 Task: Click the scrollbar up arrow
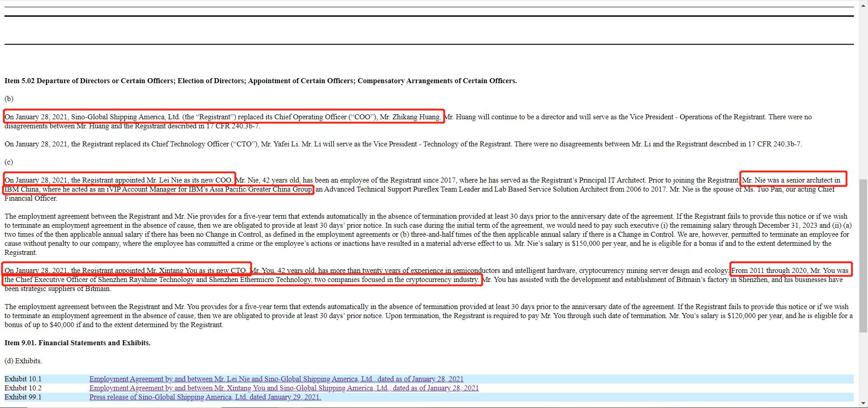click(863, 4)
